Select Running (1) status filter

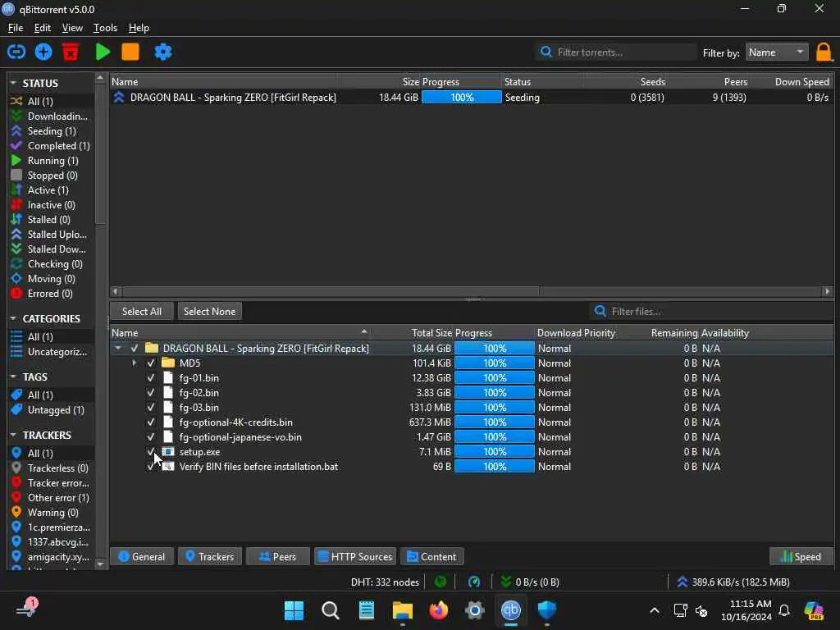pyautogui.click(x=52, y=160)
